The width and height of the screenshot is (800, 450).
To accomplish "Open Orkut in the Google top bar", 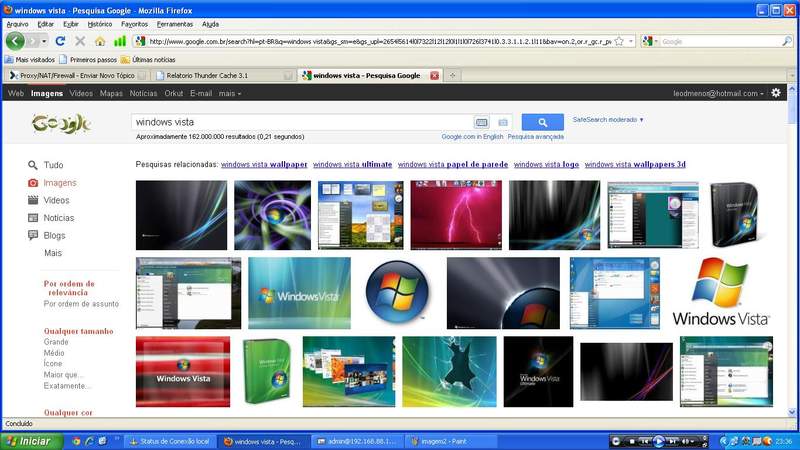I will point(173,93).
